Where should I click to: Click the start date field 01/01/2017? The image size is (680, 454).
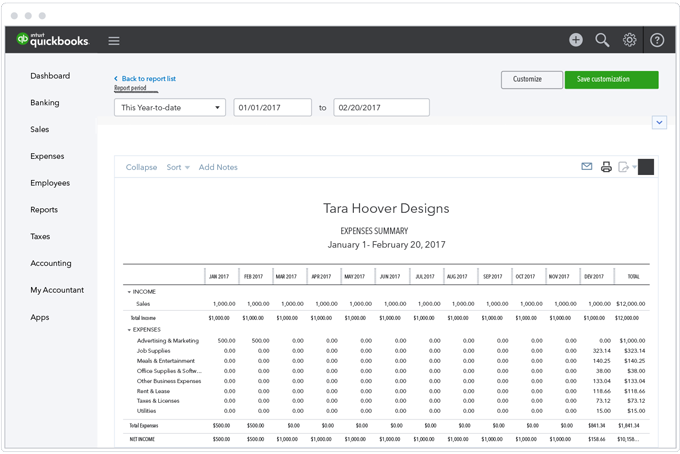(270, 107)
